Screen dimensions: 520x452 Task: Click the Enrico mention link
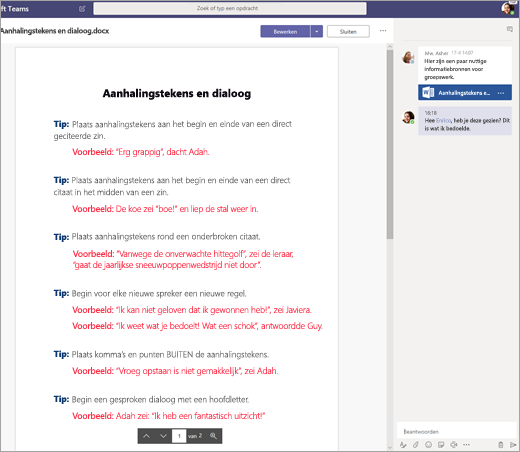click(x=443, y=121)
